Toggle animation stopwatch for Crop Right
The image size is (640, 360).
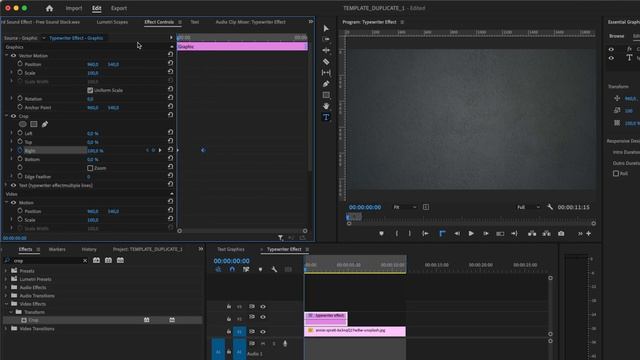[x=20, y=150]
